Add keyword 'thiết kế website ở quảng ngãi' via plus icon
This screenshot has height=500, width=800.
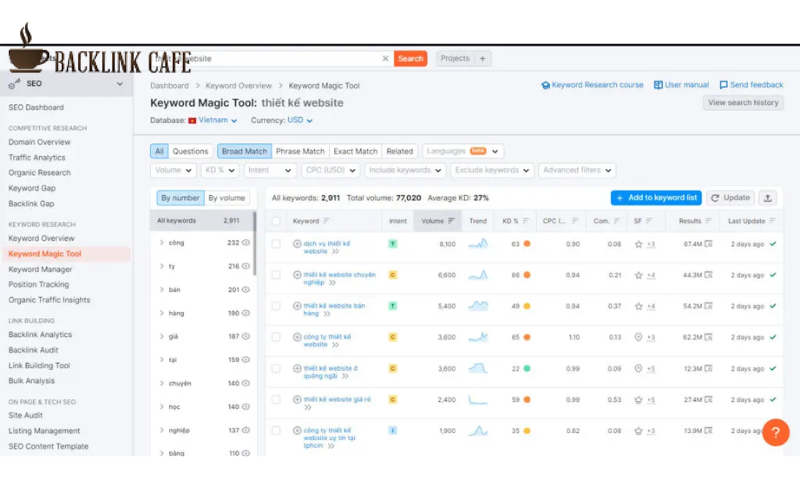point(297,368)
